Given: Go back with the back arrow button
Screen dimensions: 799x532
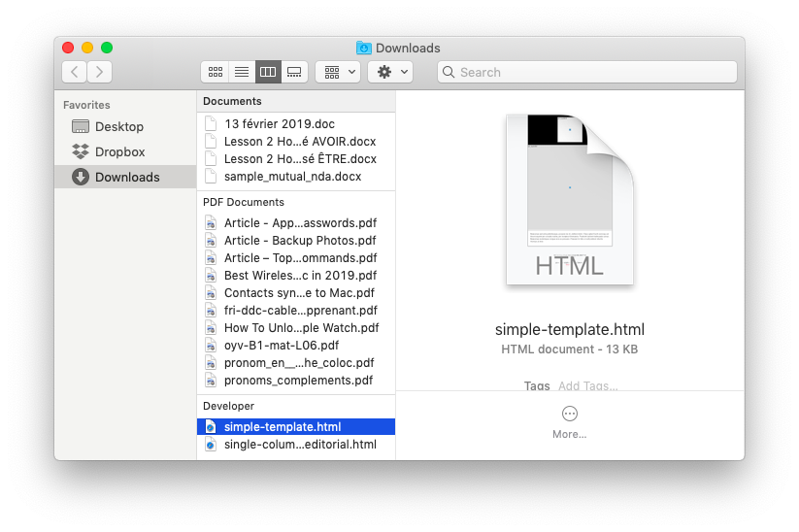Looking at the screenshot, I should [x=75, y=72].
